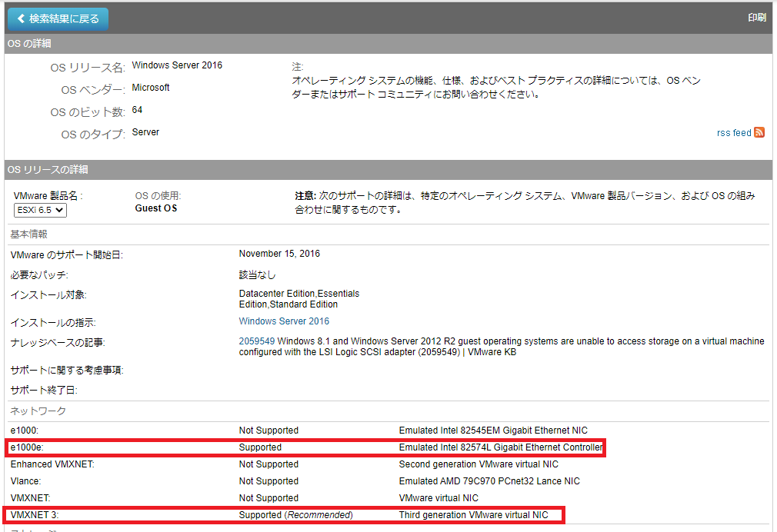Select the Not Supported status for e1000
Screen dimensions: 777x532
[x=268, y=431]
